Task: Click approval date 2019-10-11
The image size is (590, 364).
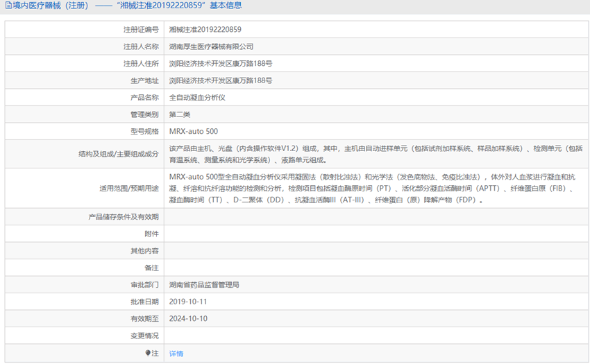Action: coord(188,302)
